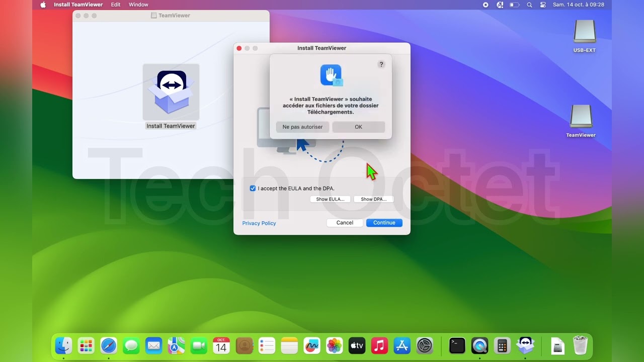Open Reminders from the Dock
Screen dimensions: 644x362
(x=267, y=345)
